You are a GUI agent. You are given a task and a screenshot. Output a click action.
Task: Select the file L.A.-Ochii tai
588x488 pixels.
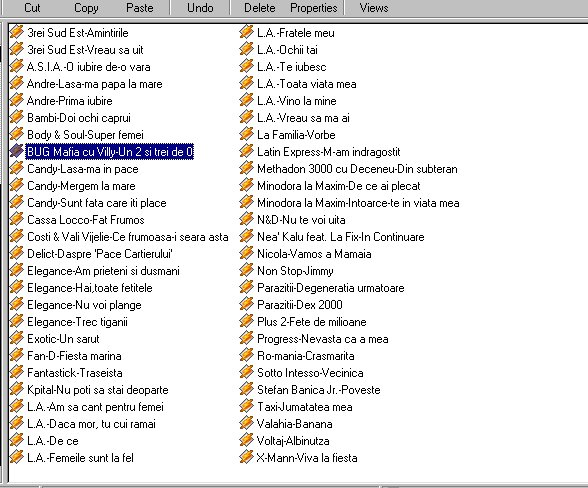[287, 50]
